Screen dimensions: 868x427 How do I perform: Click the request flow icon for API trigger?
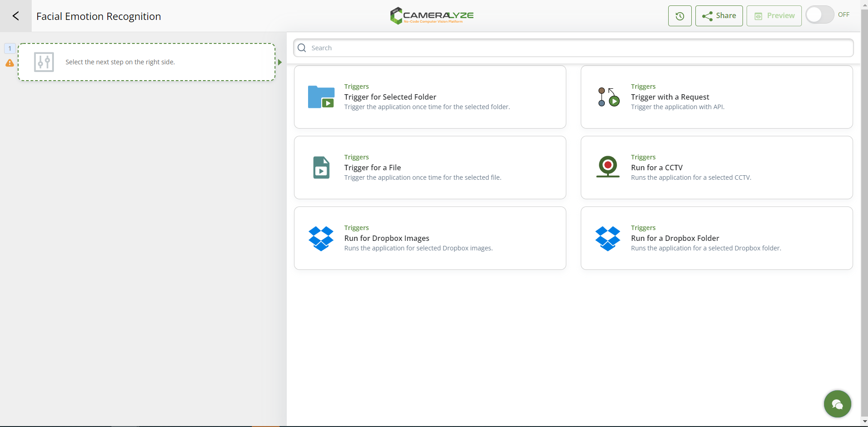click(x=608, y=97)
